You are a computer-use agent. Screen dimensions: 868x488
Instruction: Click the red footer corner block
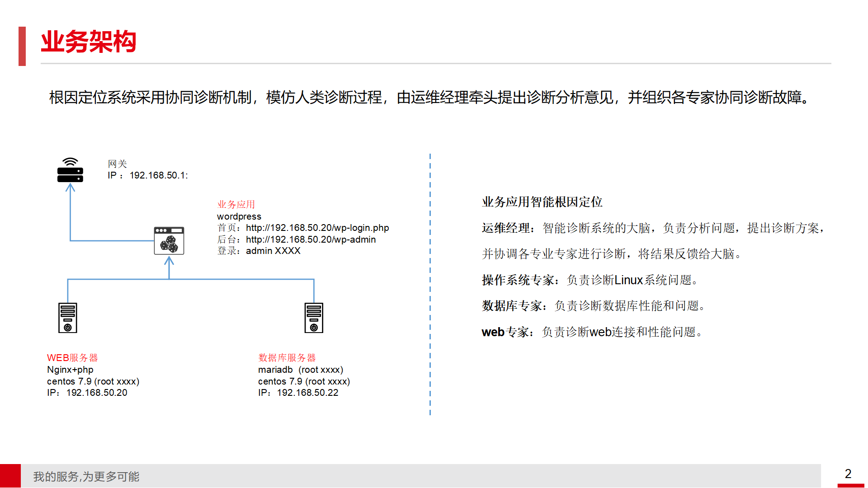tap(10, 476)
